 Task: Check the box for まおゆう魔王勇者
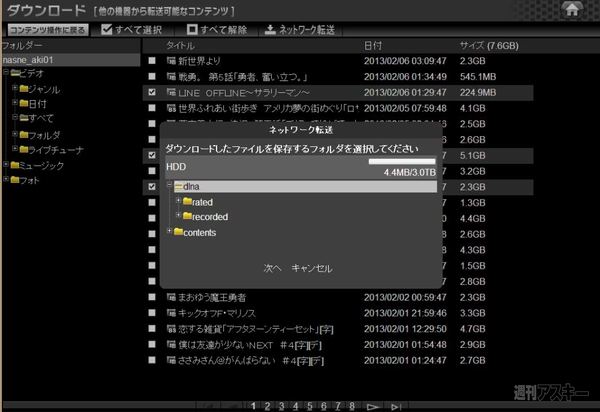(152, 297)
